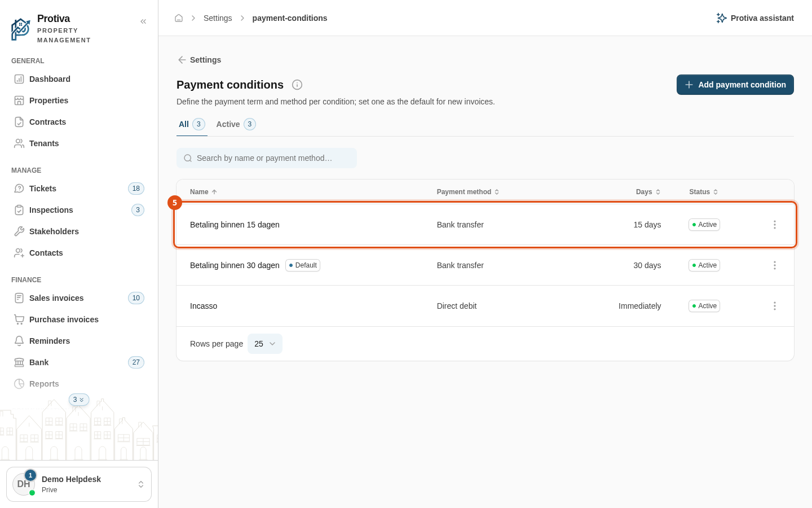
Task: Sort table by Name column
Action: pyautogui.click(x=204, y=192)
